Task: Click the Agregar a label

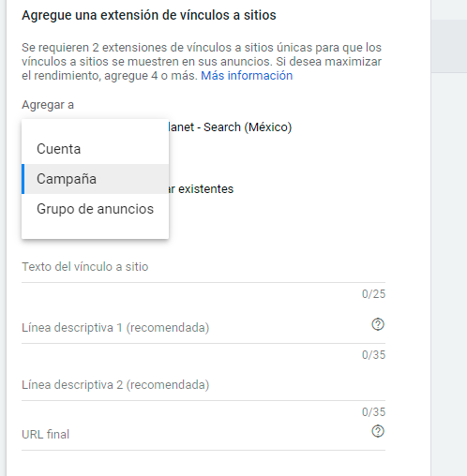Action: [48, 105]
